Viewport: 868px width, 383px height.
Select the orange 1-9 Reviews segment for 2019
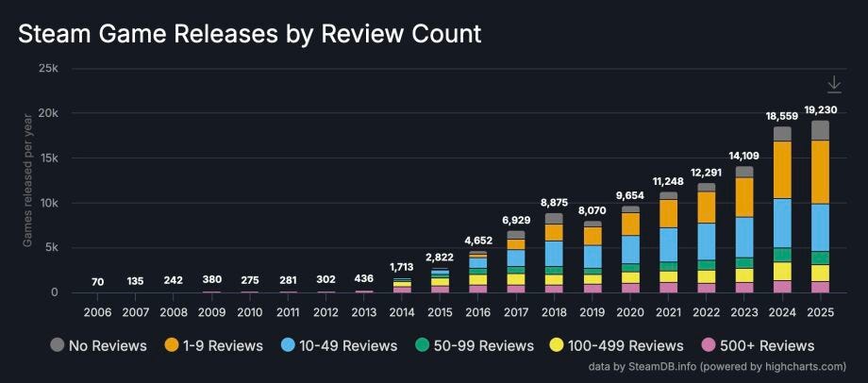click(593, 237)
